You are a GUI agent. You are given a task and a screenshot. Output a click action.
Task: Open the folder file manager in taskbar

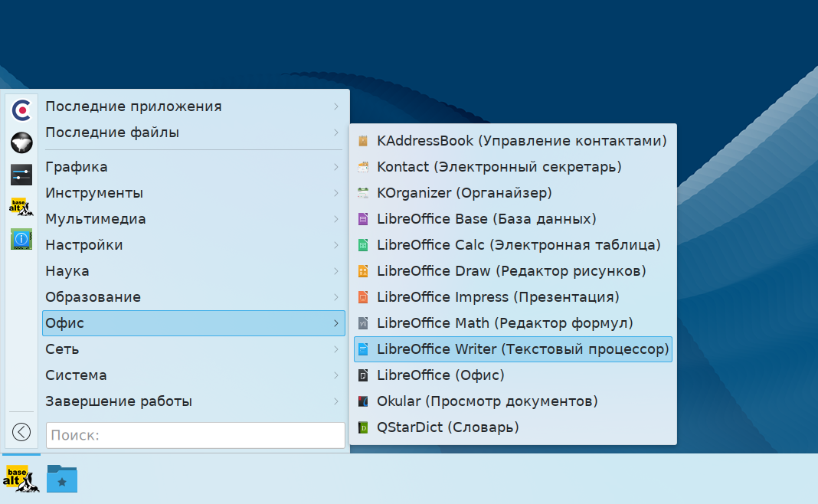62,479
